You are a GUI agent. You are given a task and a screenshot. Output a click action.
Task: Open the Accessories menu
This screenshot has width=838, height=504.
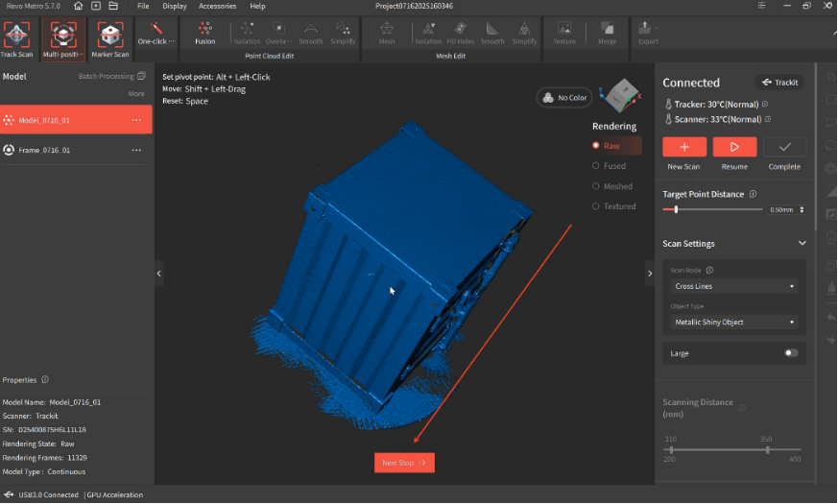(217, 6)
